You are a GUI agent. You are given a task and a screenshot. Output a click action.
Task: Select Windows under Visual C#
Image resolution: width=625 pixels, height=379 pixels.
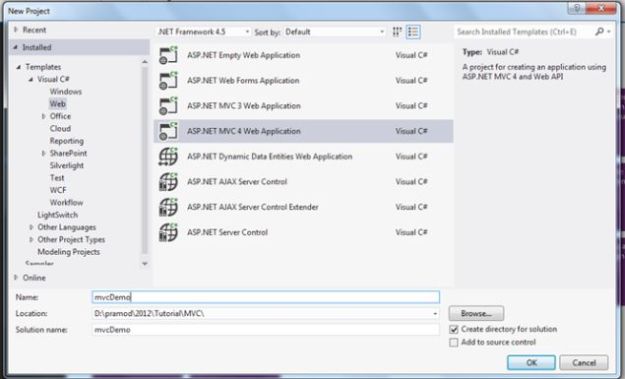click(66, 92)
